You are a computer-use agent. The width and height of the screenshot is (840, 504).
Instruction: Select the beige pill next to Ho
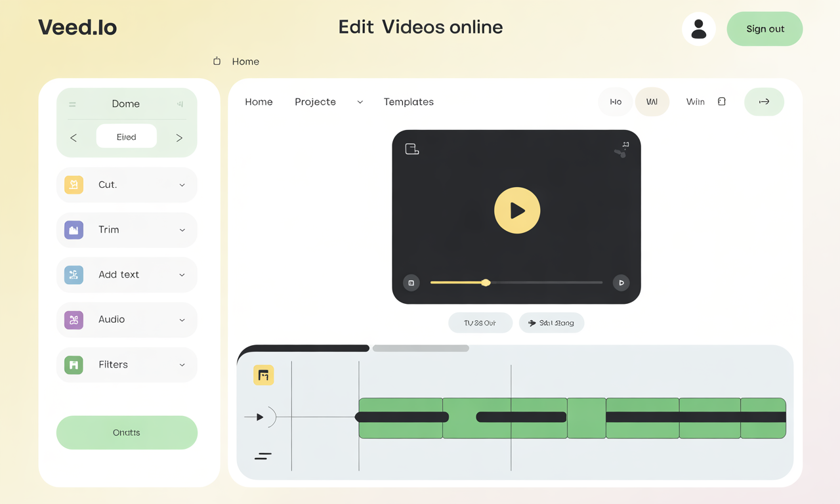652,102
